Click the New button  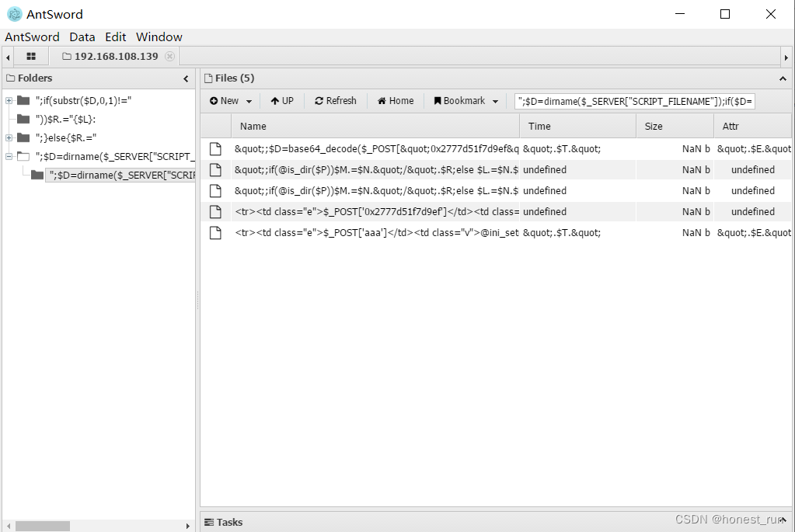[x=224, y=101]
